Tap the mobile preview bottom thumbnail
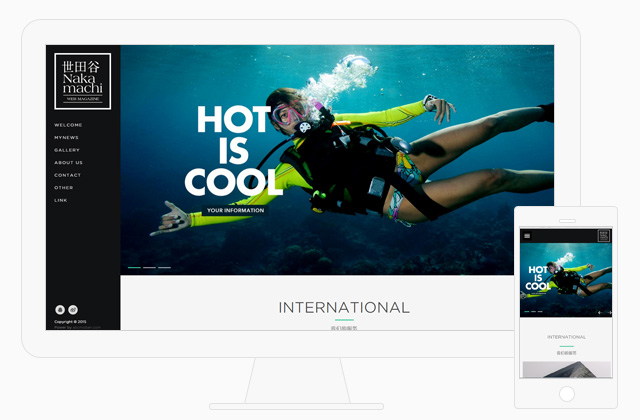Image resolution: width=640 pixels, height=420 pixels. tap(566, 370)
